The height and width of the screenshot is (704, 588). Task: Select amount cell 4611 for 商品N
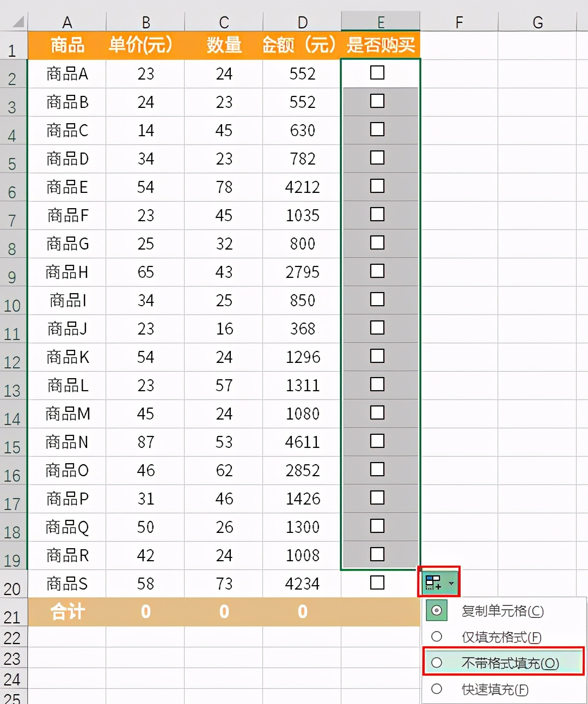pyautogui.click(x=302, y=442)
